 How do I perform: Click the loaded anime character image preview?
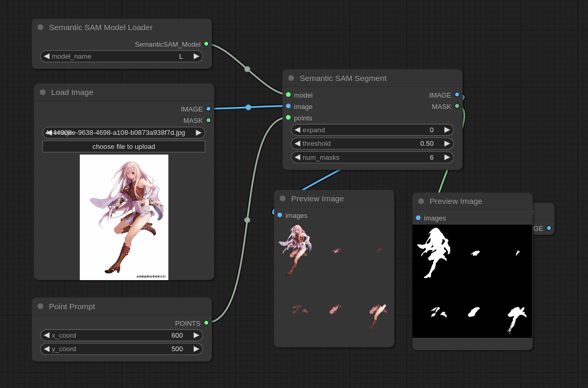124,217
